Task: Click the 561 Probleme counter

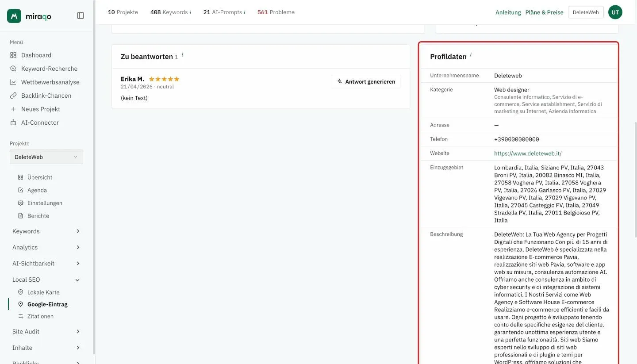Action: click(x=276, y=12)
